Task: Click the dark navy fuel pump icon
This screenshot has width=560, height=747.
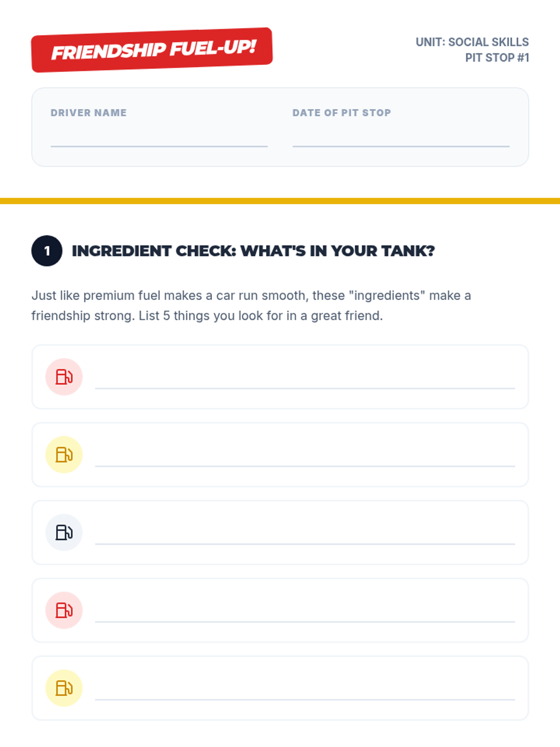Action: click(64, 532)
